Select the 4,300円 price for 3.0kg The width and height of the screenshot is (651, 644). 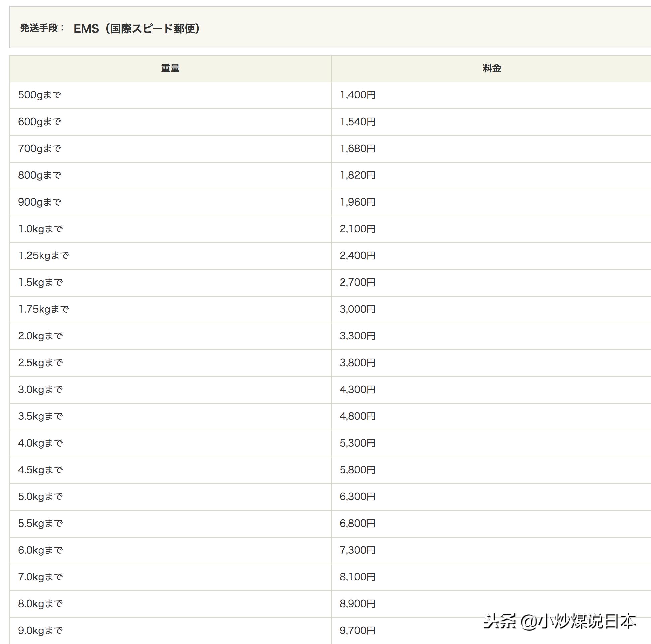point(358,389)
